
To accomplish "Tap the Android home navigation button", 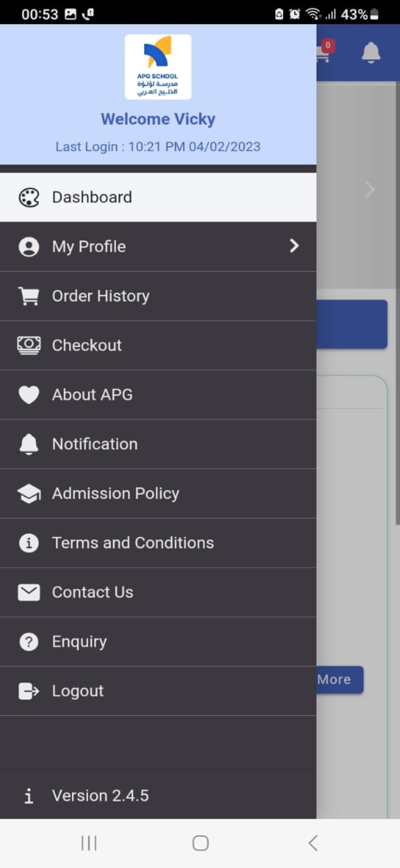I will coord(200,843).
